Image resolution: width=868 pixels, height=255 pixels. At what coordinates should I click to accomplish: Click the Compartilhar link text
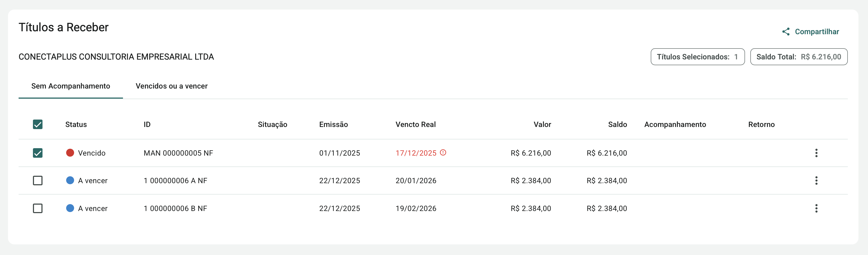pyautogui.click(x=817, y=32)
